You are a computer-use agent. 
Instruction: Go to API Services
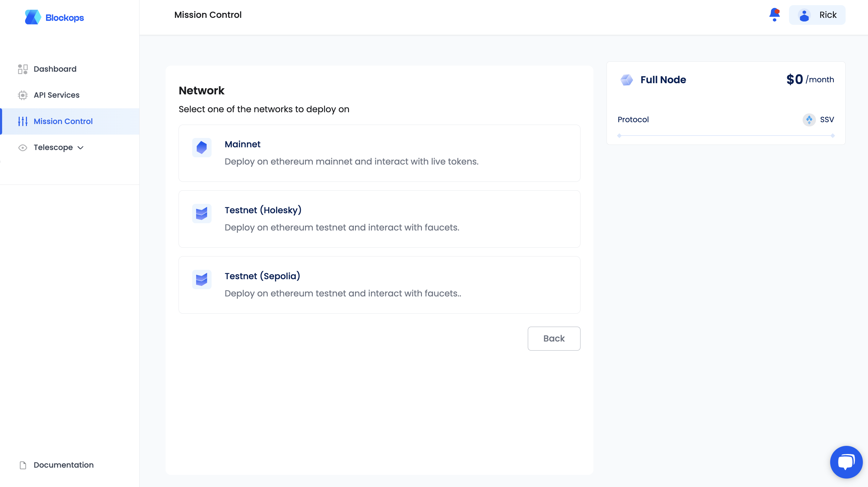(70, 95)
